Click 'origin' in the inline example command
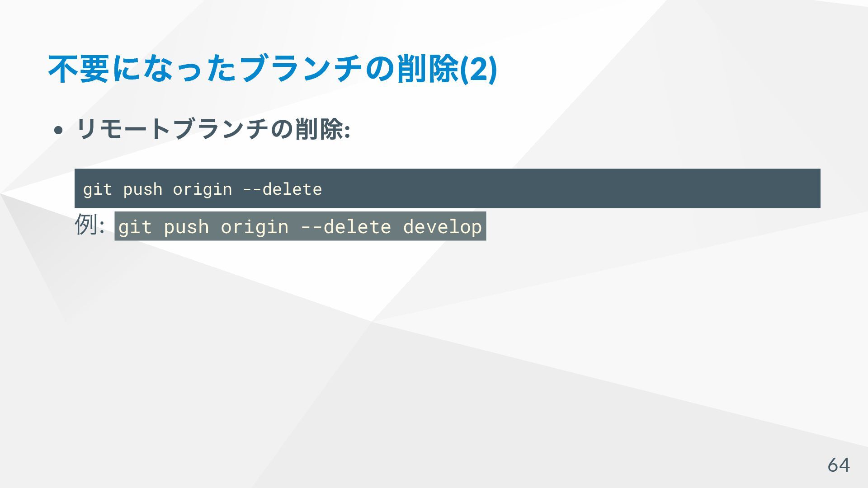The image size is (868, 488). [255, 226]
